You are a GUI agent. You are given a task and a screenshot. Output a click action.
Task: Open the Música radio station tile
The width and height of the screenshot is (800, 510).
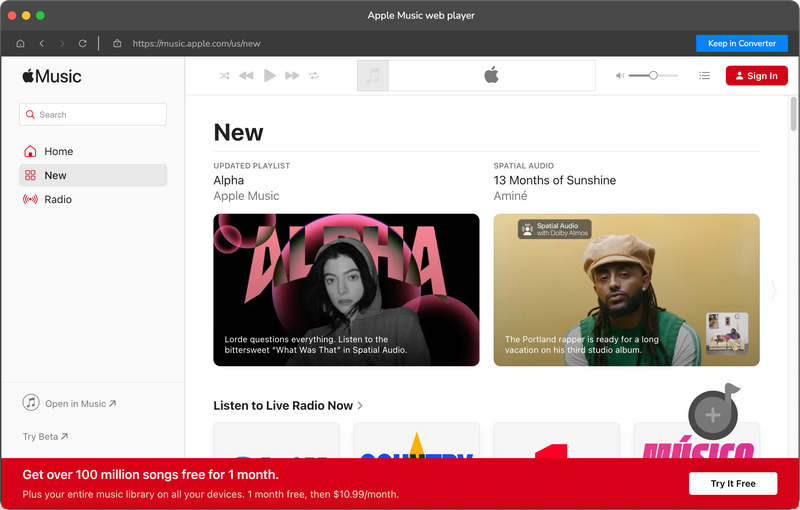(697, 440)
